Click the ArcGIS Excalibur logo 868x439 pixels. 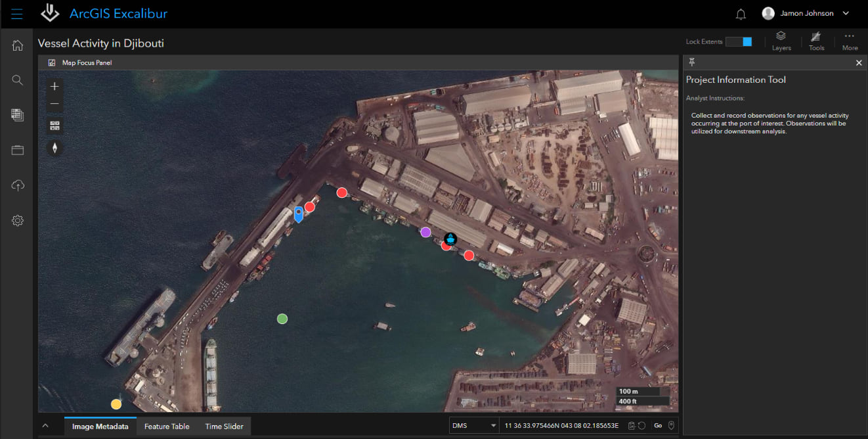pos(50,13)
